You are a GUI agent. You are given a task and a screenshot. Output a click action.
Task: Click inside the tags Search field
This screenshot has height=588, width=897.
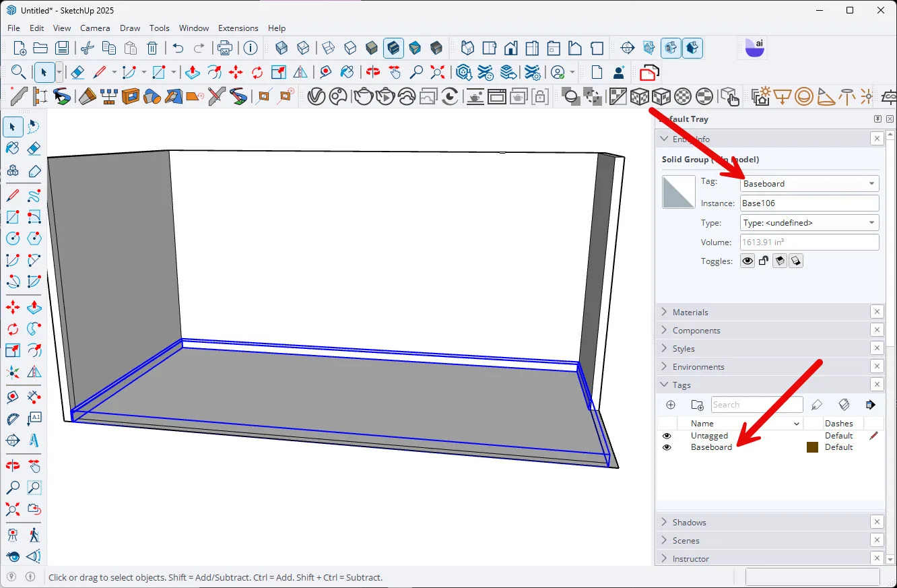click(x=756, y=405)
